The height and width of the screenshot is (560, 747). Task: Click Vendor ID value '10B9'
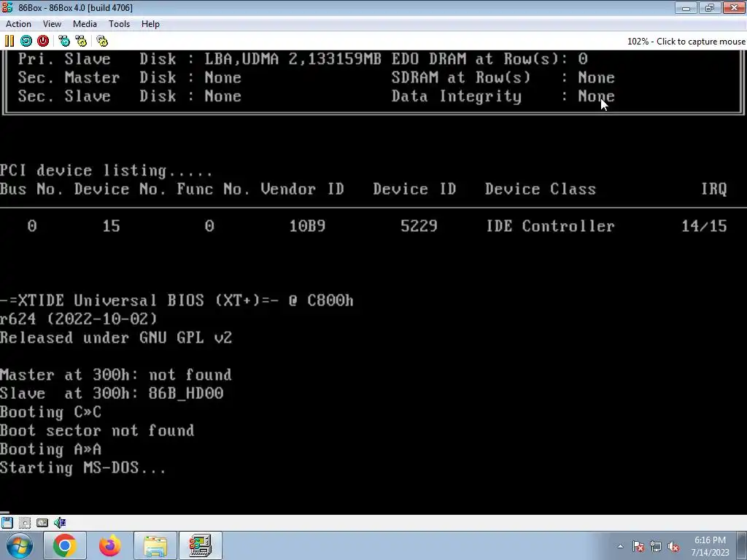[x=307, y=226]
